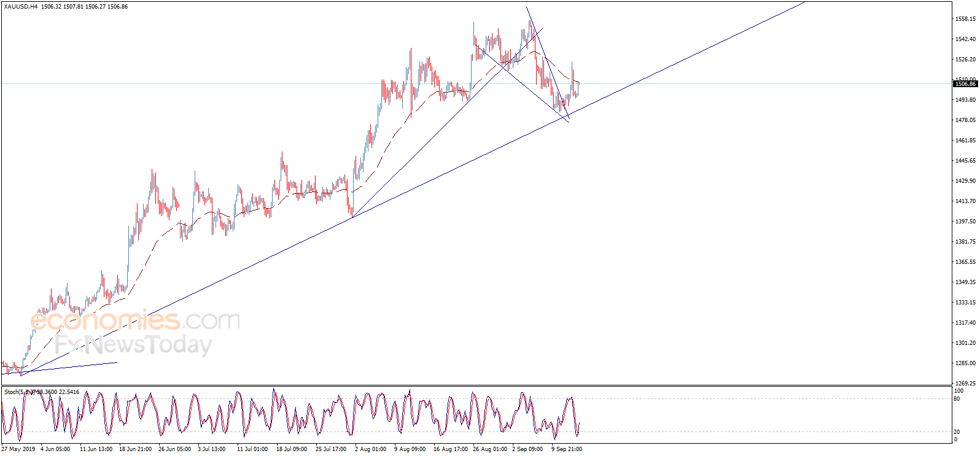Click price axis label 1558.15

(965, 19)
